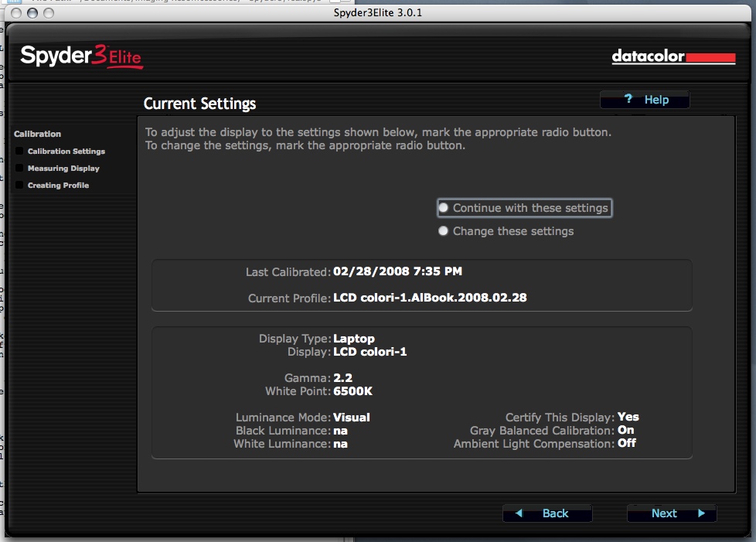Click the square marker beside Creating Profile
The image size is (756, 542).
[19, 186]
